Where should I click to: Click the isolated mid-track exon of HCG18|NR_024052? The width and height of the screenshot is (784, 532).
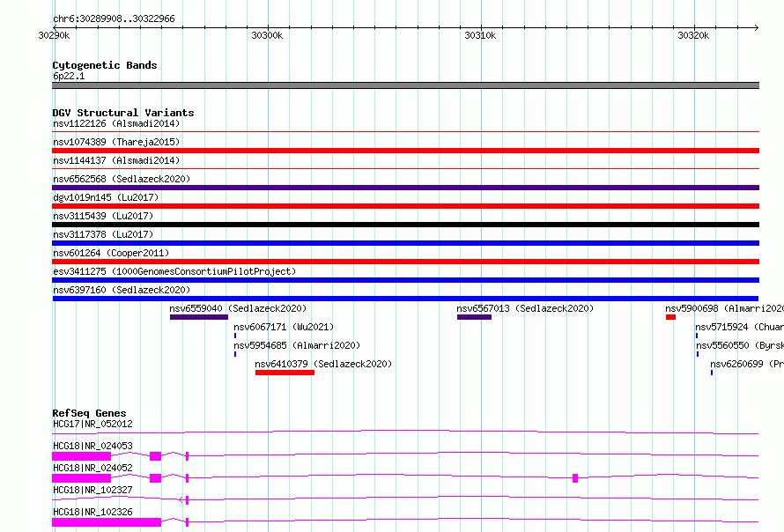click(575, 478)
